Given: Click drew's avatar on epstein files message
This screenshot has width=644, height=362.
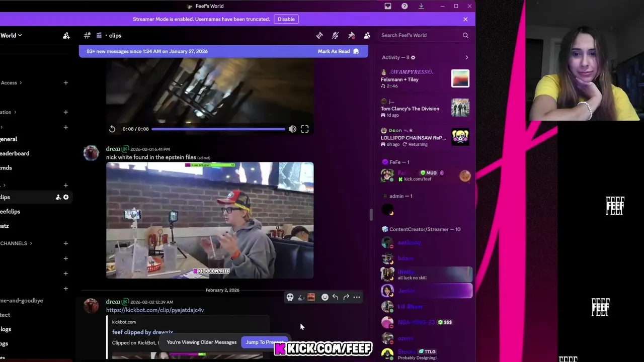Looking at the screenshot, I should tap(91, 153).
